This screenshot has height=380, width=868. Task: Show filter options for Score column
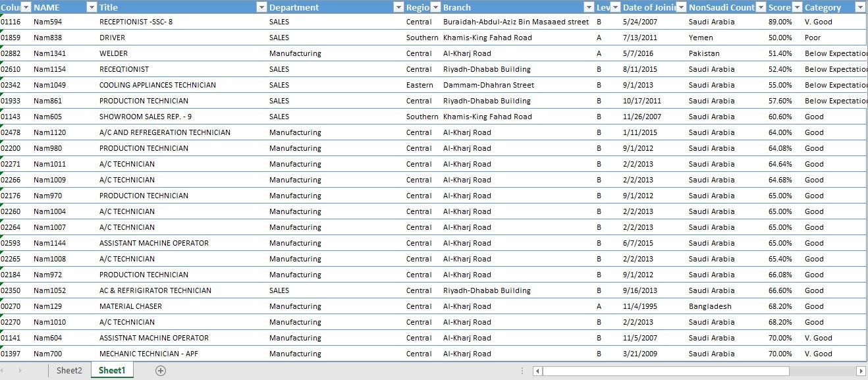797,7
